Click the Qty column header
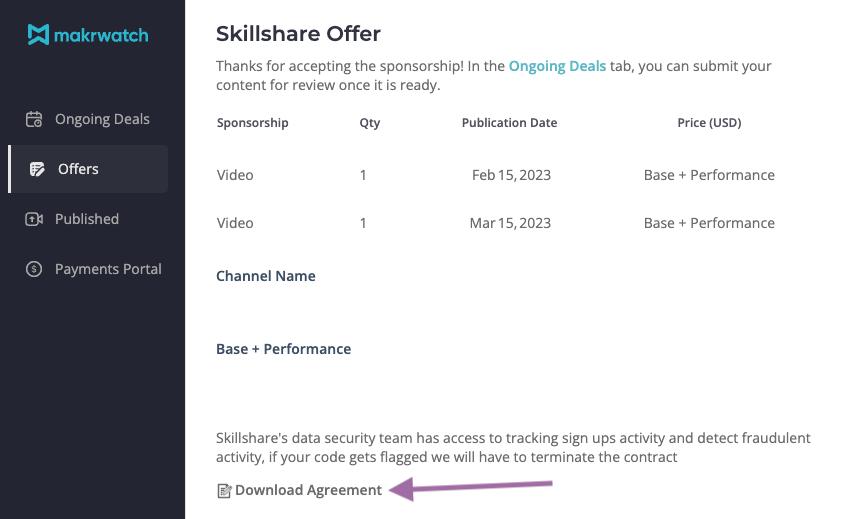 coord(369,123)
